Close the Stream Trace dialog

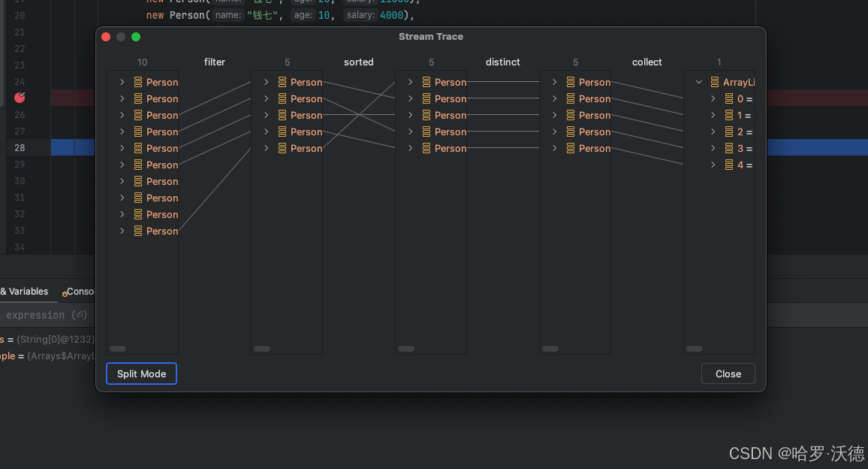pyautogui.click(x=728, y=374)
